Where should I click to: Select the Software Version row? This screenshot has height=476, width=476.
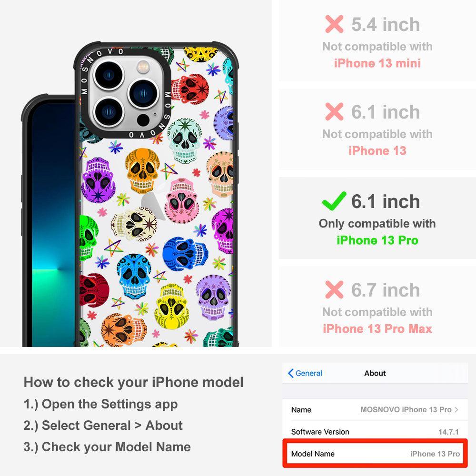coord(375,431)
